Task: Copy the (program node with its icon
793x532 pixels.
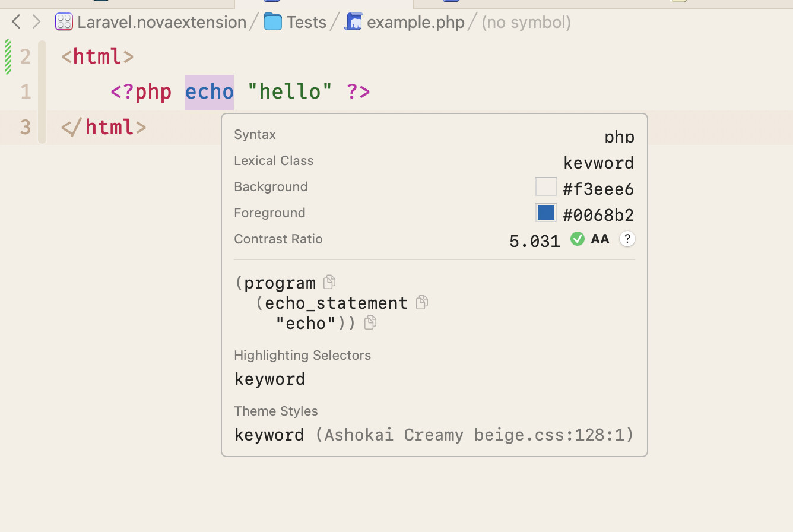Action: [329, 281]
